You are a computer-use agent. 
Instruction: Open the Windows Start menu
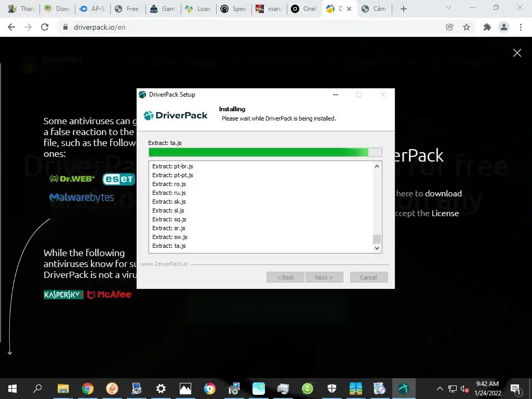pyautogui.click(x=12, y=389)
